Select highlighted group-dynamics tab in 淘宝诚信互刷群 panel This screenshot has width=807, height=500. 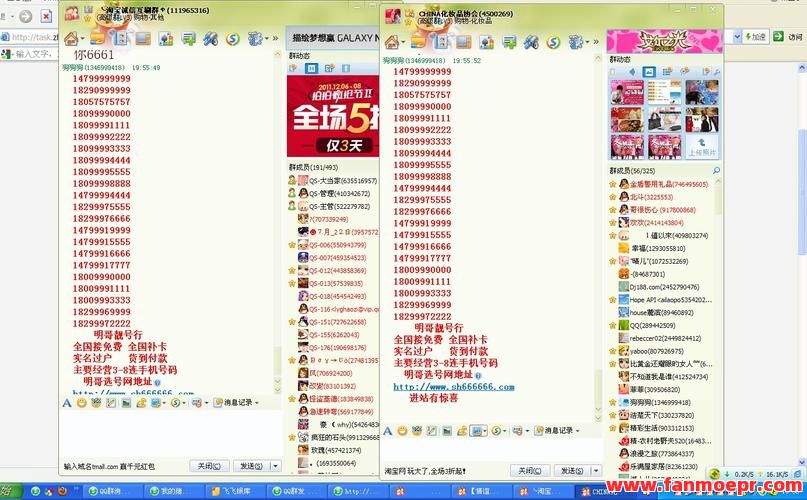click(311, 68)
